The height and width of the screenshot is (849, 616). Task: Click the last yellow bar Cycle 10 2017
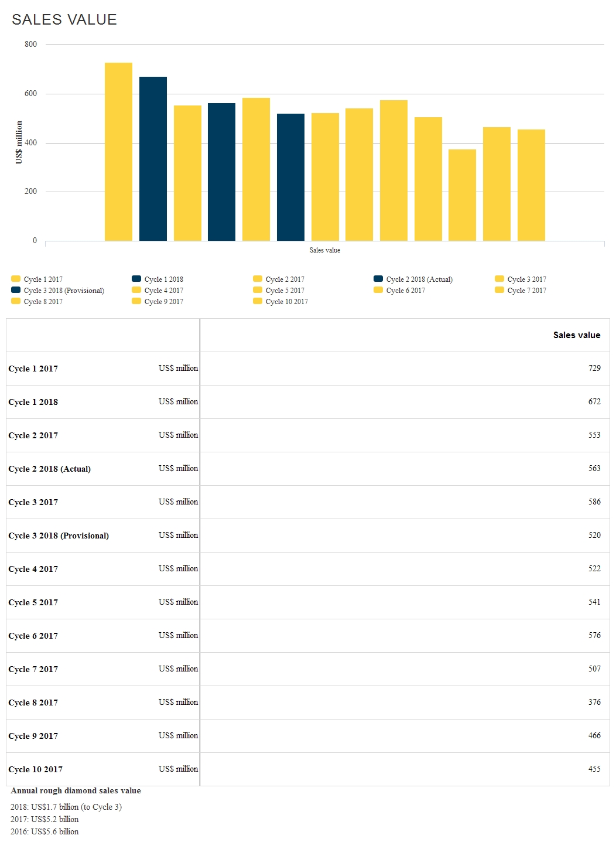point(531,185)
